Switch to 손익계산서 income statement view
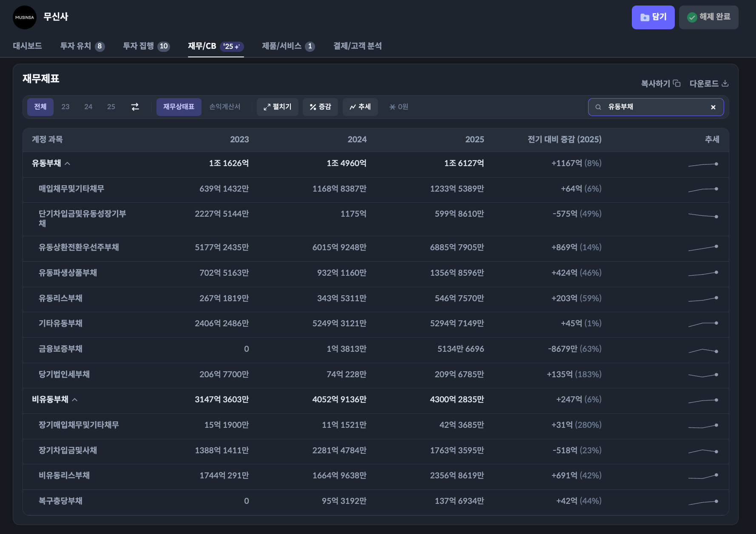 225,107
